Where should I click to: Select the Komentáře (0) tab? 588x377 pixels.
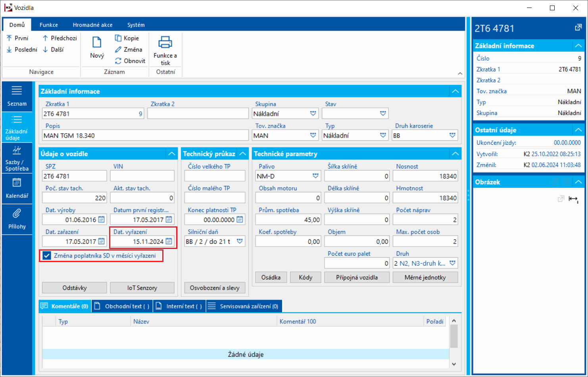(65, 306)
